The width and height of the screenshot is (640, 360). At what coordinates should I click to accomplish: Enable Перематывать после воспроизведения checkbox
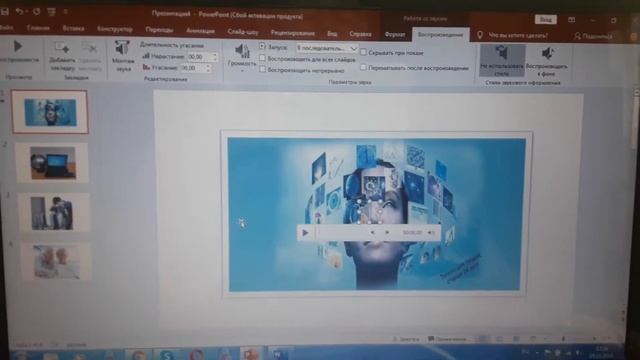point(363,68)
